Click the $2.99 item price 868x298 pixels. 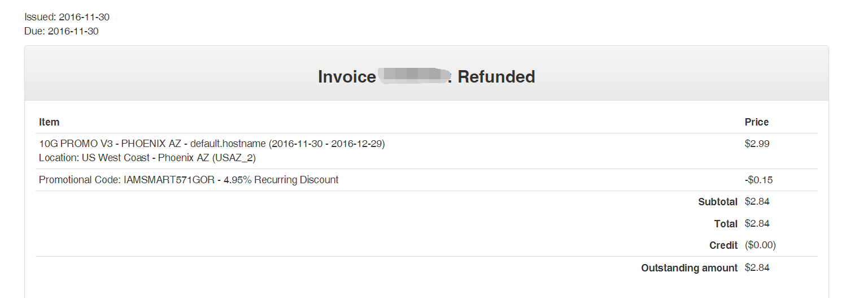click(x=757, y=144)
